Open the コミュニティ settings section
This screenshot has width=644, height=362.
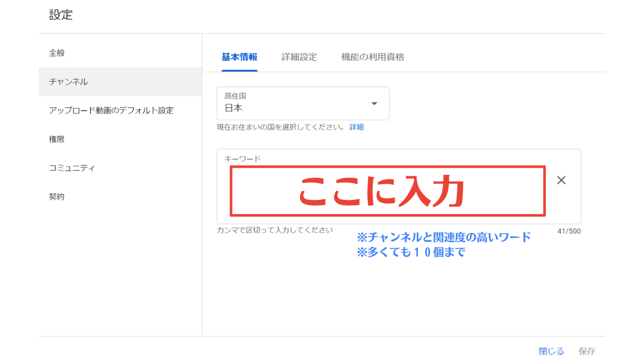[64, 168]
